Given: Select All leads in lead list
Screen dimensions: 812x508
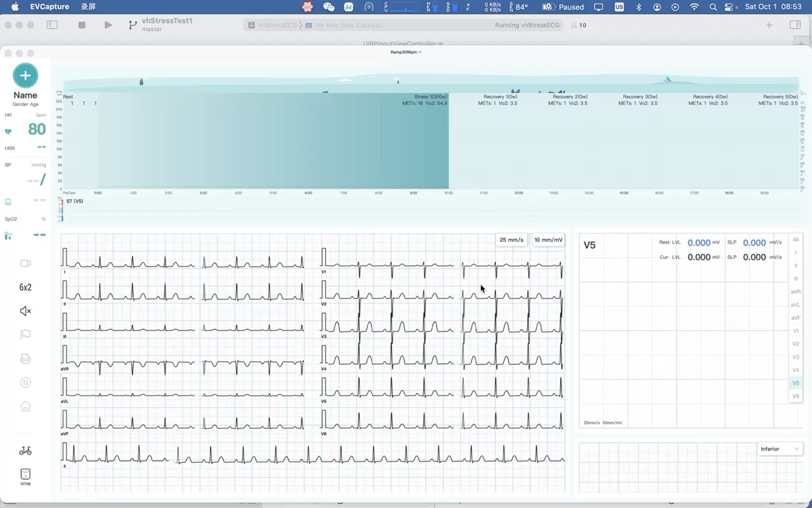Looking at the screenshot, I should [796, 239].
